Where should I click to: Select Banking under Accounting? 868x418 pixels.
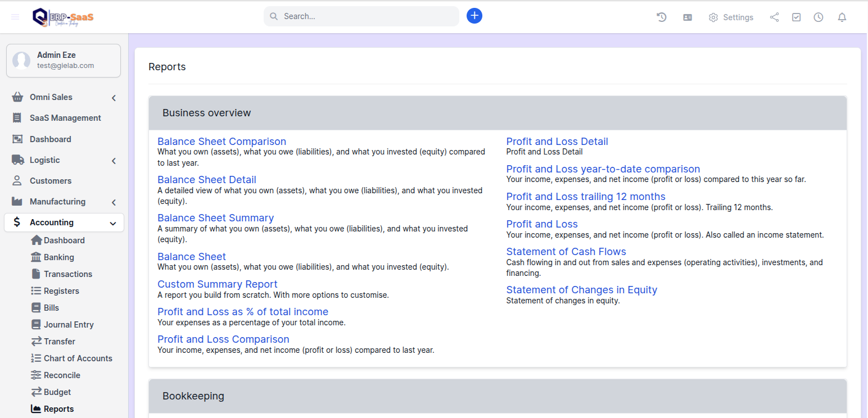[x=58, y=257]
